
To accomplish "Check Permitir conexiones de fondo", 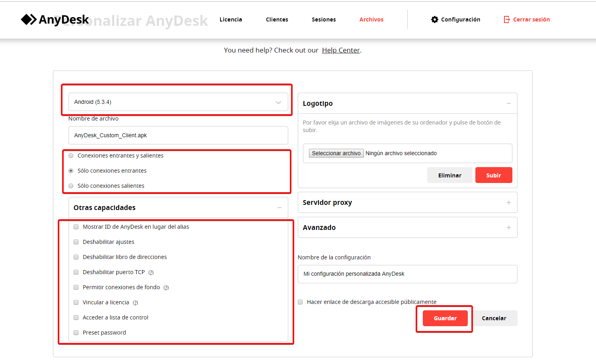I will (76, 287).
